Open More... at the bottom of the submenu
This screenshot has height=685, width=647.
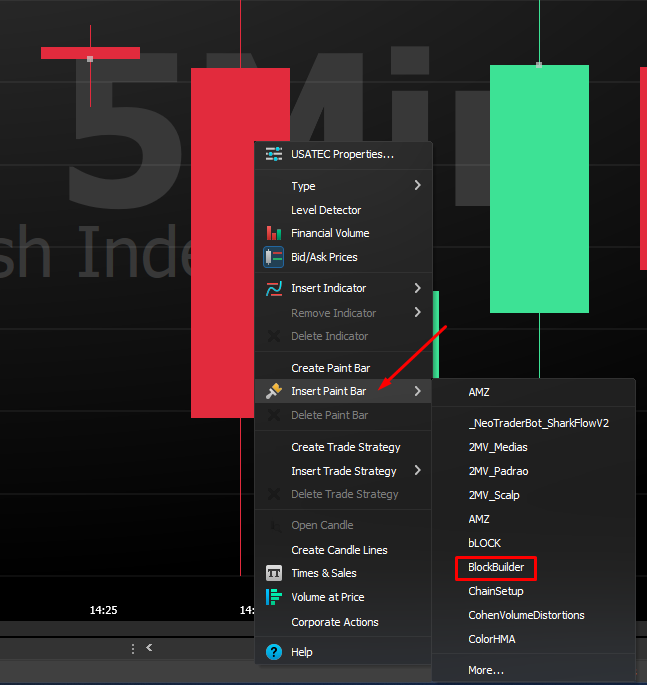click(x=486, y=670)
